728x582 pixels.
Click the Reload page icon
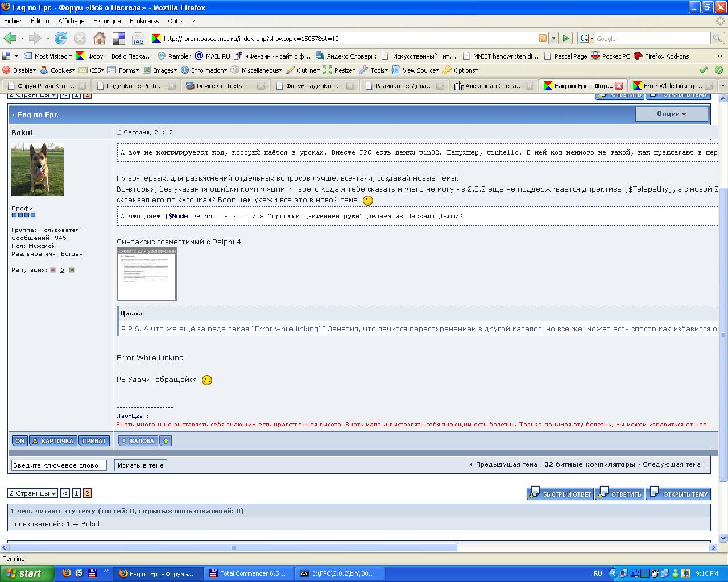coord(61,38)
